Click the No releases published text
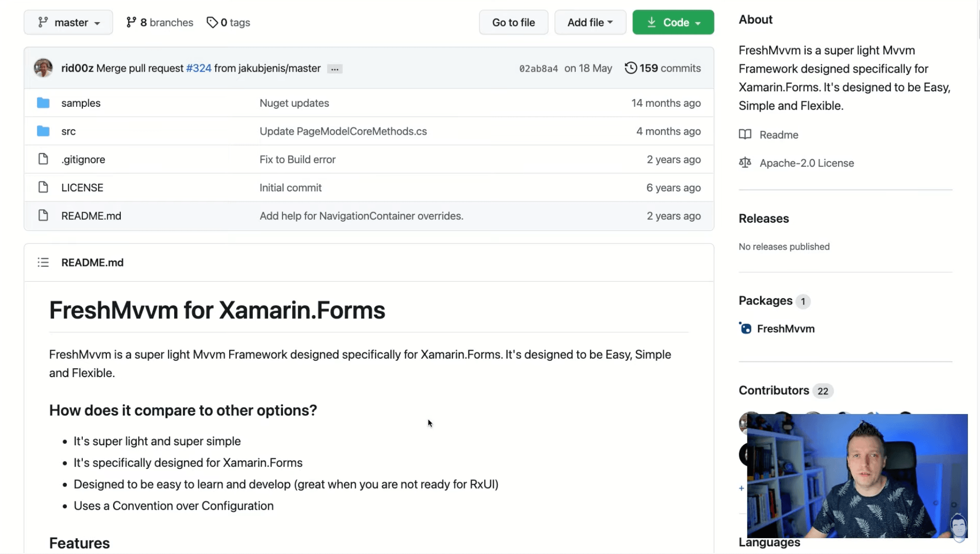Viewport: 980px width, 554px height. [784, 247]
